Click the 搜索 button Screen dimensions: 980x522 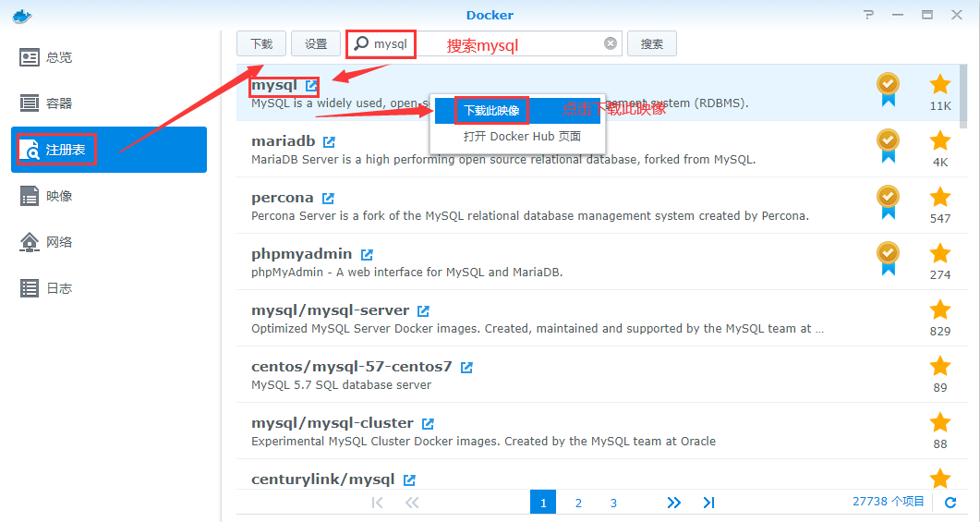coord(652,43)
